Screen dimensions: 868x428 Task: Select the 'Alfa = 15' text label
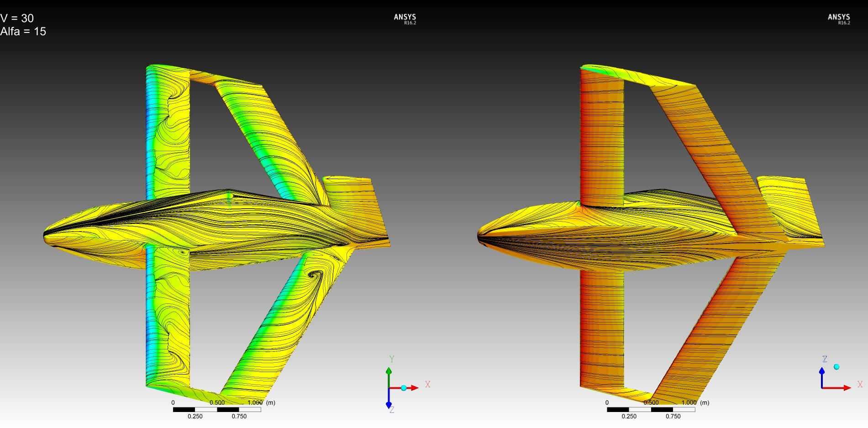coord(23,32)
